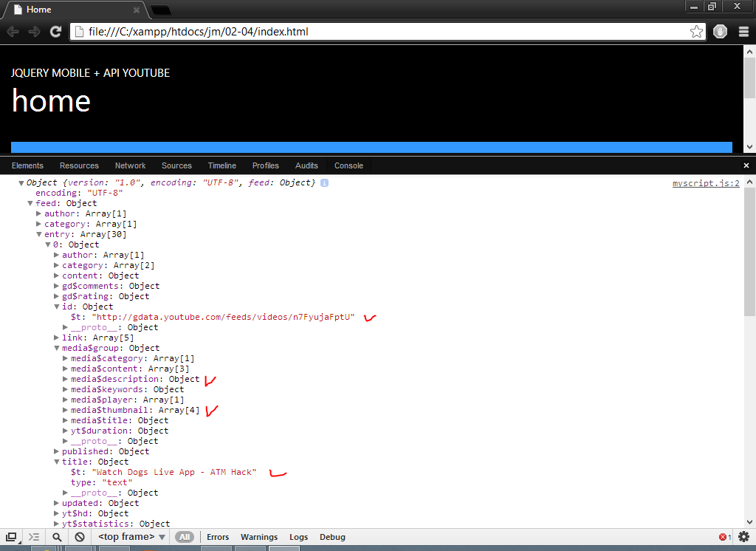
Task: Switch to the Profiles tab
Action: pos(266,165)
